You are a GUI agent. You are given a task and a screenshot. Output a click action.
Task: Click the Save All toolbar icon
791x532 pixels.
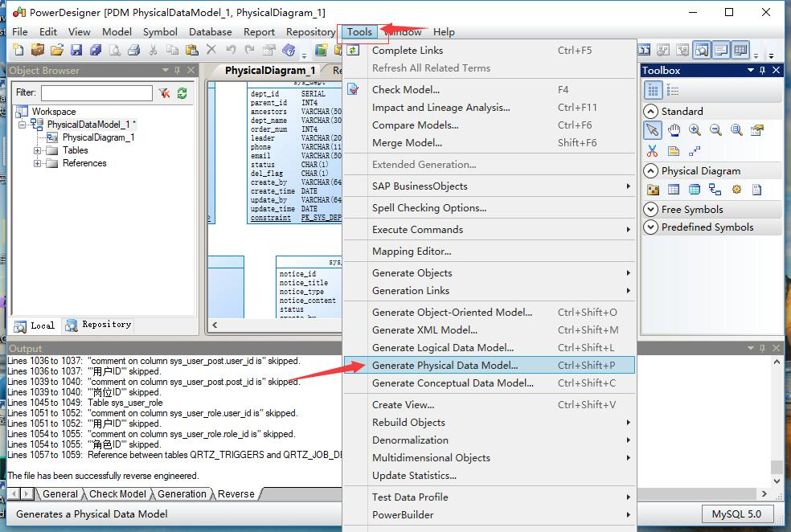(x=96, y=49)
